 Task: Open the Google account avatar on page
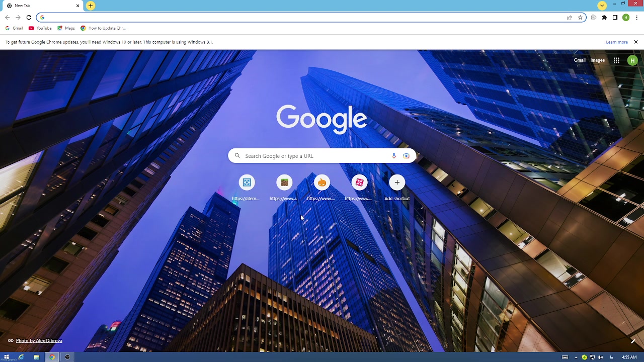[632, 60]
